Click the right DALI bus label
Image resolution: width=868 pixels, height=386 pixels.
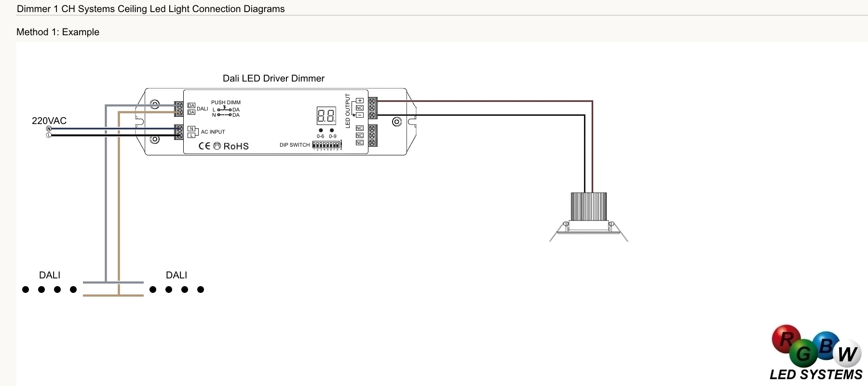coord(176,275)
